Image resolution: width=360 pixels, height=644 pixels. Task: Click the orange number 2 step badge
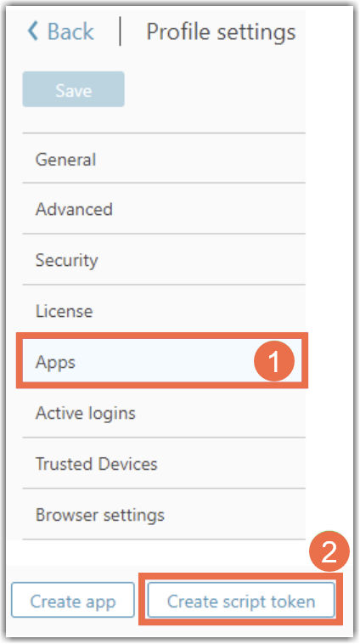tap(329, 551)
